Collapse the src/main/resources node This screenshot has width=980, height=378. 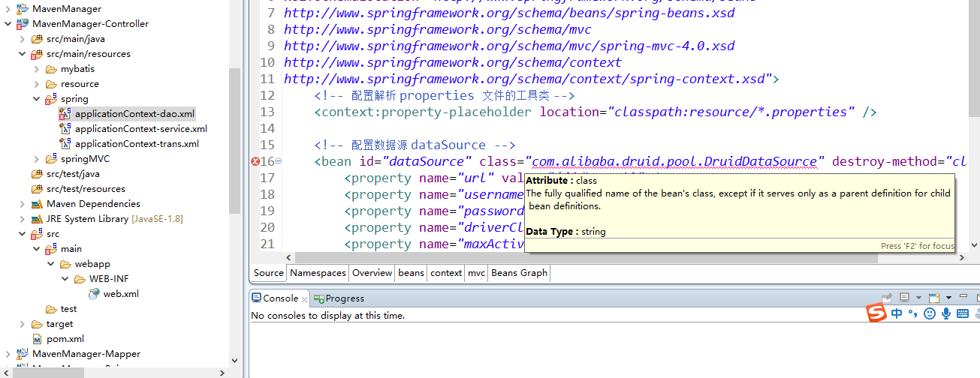(23, 54)
